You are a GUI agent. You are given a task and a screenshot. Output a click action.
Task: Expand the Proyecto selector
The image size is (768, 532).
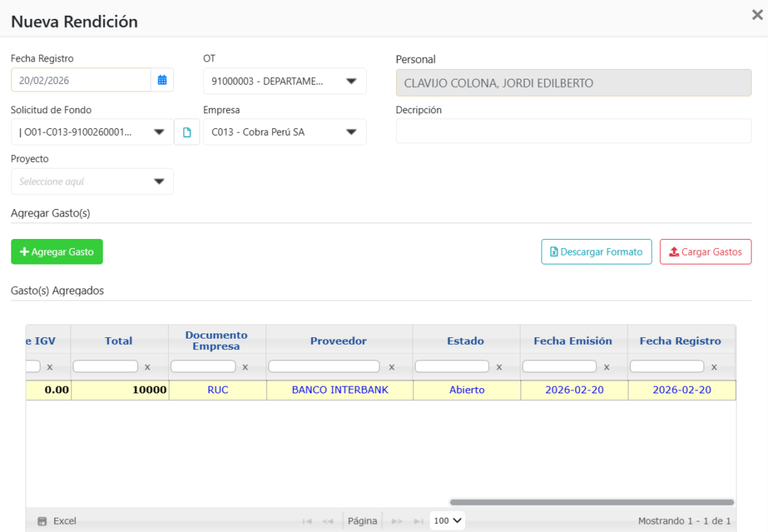tap(159, 181)
